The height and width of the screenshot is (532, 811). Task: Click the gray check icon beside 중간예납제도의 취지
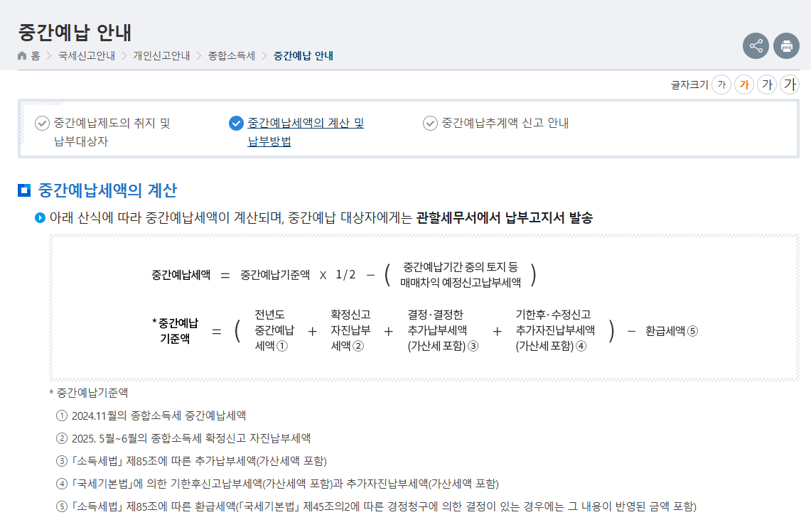coord(39,123)
